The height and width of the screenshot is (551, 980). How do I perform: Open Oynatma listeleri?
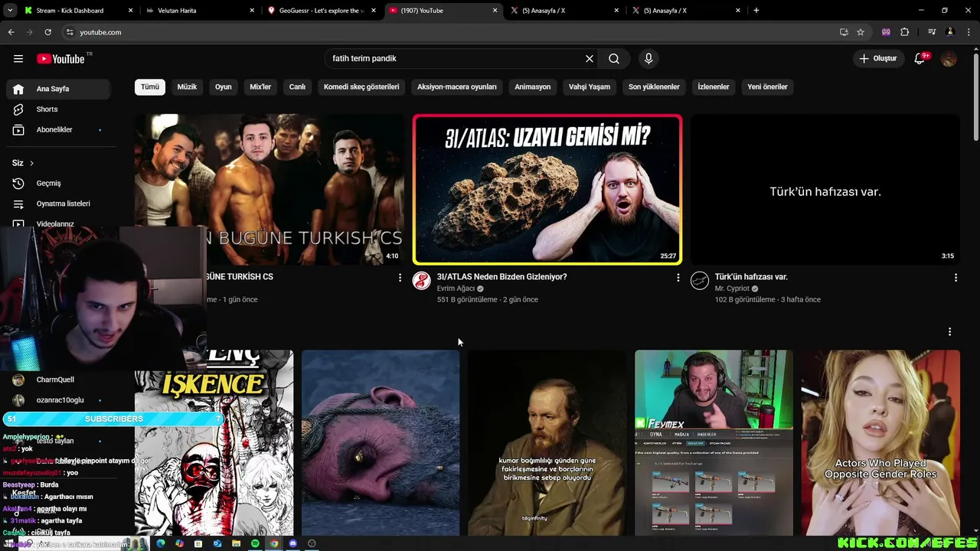58,204
